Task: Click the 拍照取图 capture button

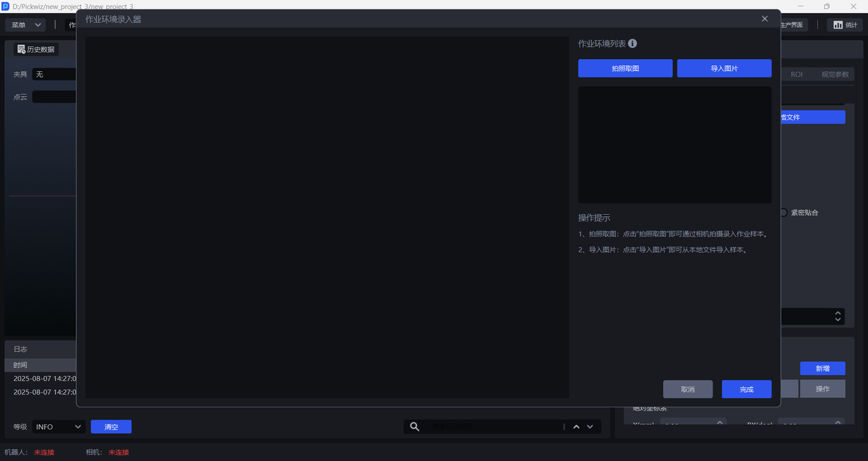Action: click(625, 68)
